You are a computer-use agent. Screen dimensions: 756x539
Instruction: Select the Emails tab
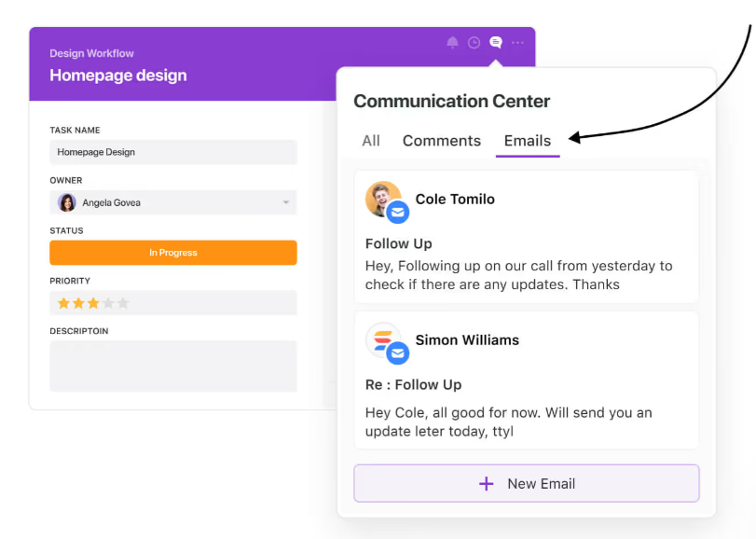tap(528, 141)
